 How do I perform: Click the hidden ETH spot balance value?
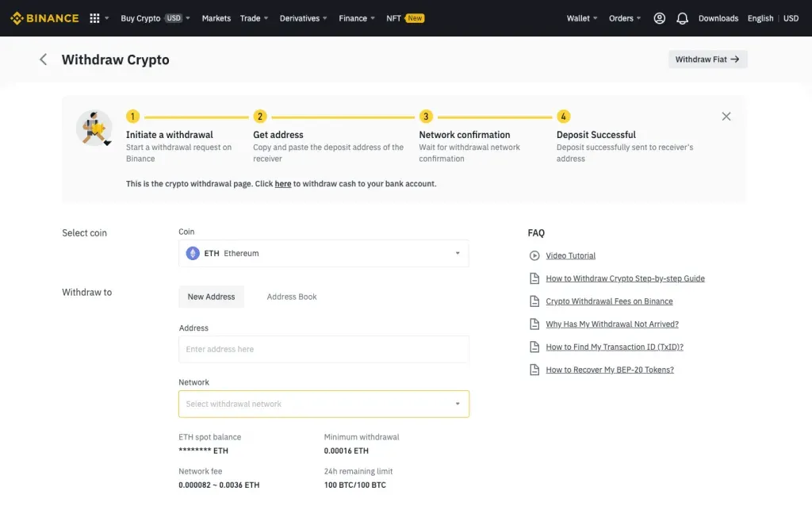pos(203,451)
